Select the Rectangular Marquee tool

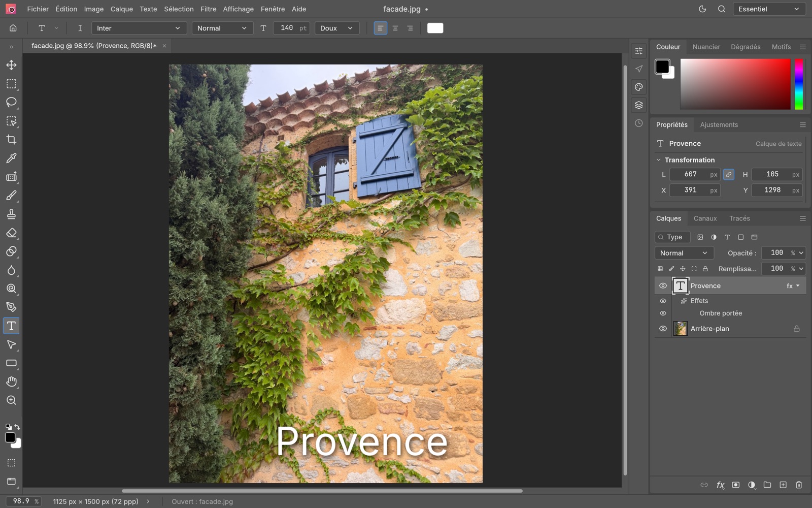pyautogui.click(x=11, y=84)
